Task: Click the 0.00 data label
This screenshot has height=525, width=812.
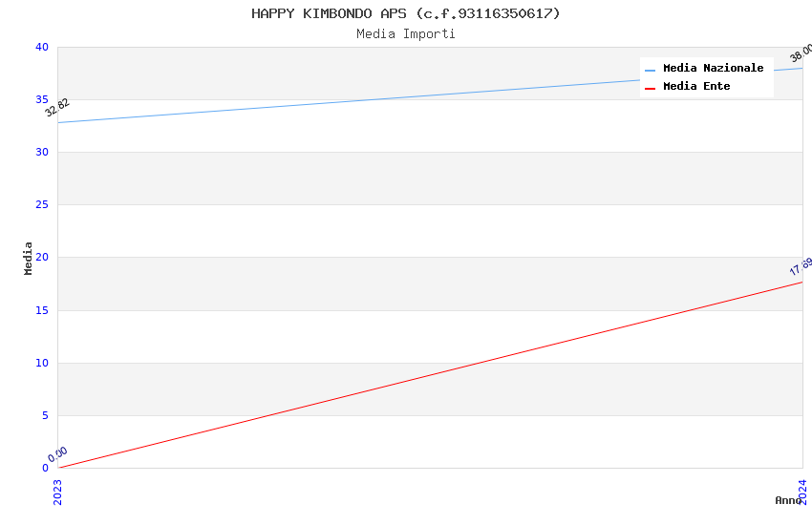Action: pos(57,454)
